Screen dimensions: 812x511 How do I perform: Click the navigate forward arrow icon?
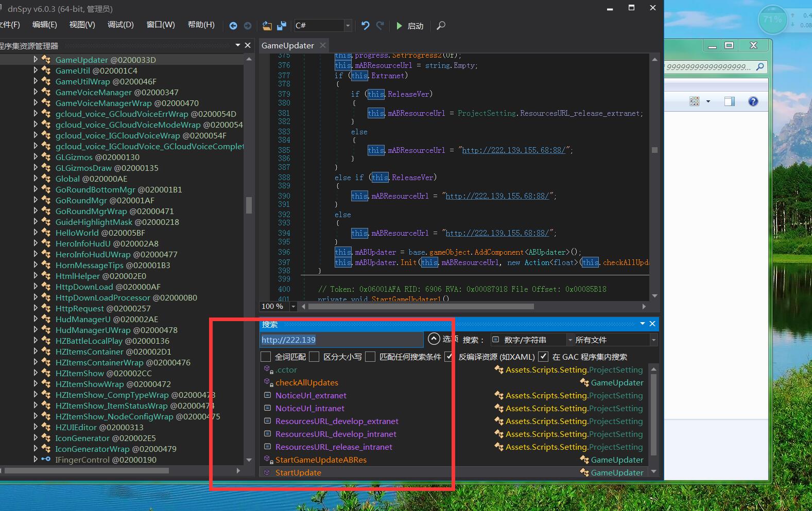point(248,26)
